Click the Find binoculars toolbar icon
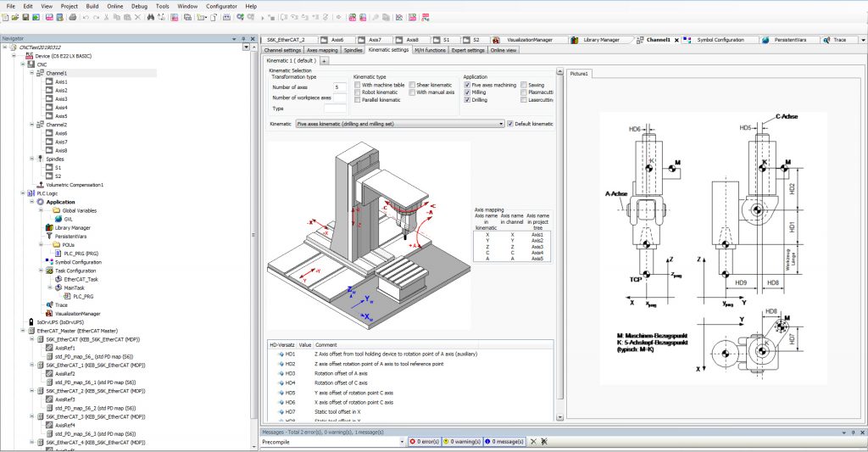The image size is (868, 452). [150, 17]
